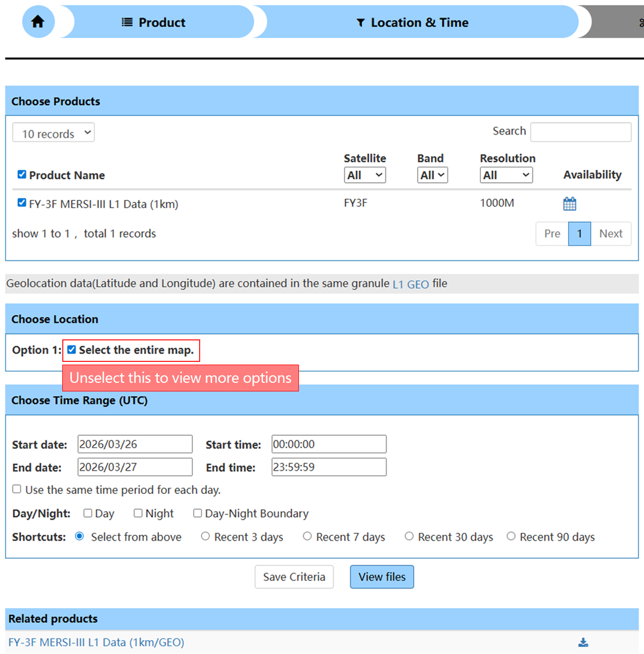Untick the FY-3F MERSI-III L1 Data product
Viewport: 644px width, 654px height.
pos(21,202)
